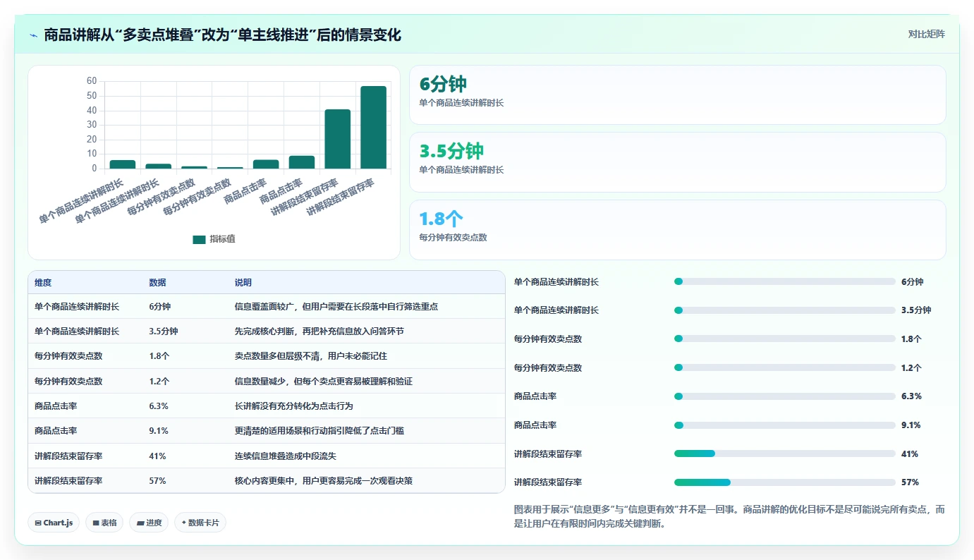Click the Chart.js text in the bottom tag row
The height and width of the screenshot is (560, 974).
(x=58, y=523)
